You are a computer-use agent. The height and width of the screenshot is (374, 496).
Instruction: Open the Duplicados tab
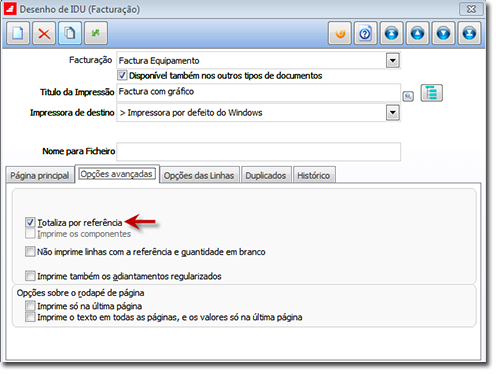pyautogui.click(x=266, y=175)
